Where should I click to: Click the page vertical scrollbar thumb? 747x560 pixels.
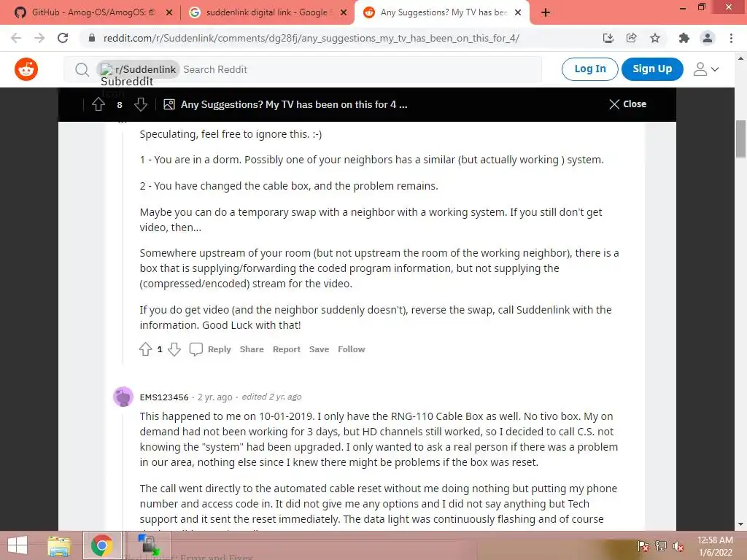[740, 139]
